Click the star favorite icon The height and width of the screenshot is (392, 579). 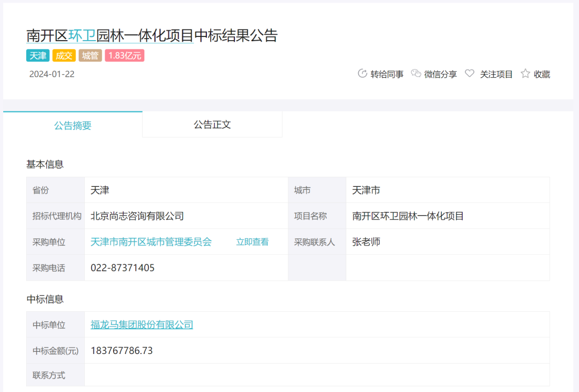(525, 73)
